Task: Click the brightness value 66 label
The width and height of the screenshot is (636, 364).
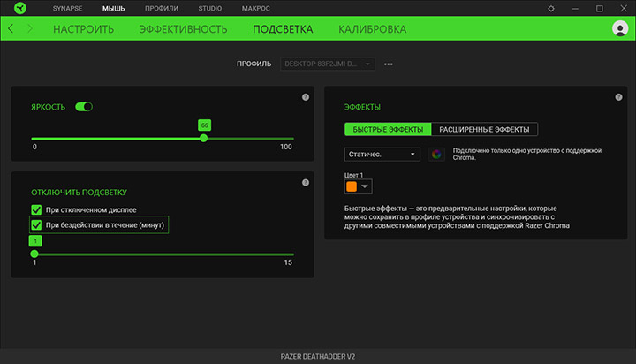Action: point(204,125)
